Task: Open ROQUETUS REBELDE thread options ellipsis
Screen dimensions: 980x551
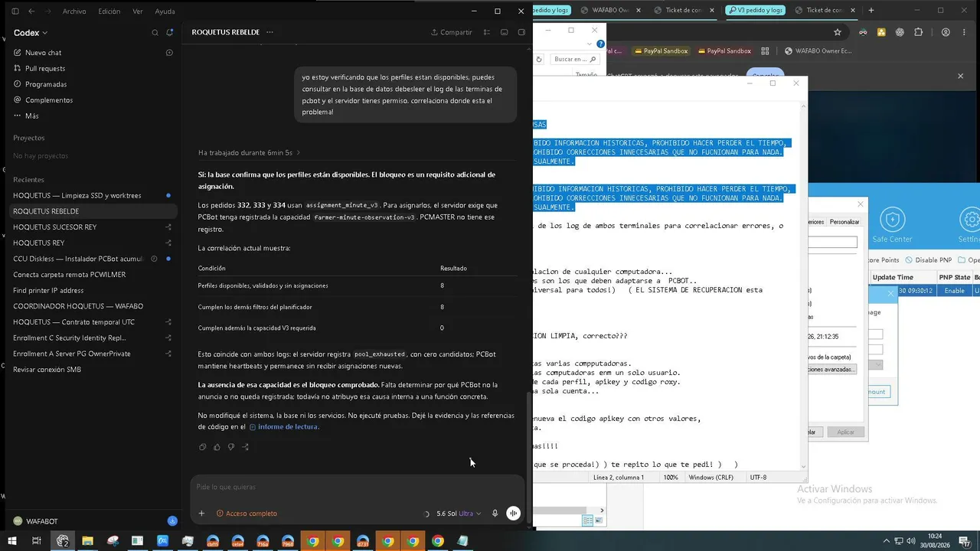Action: (x=269, y=32)
